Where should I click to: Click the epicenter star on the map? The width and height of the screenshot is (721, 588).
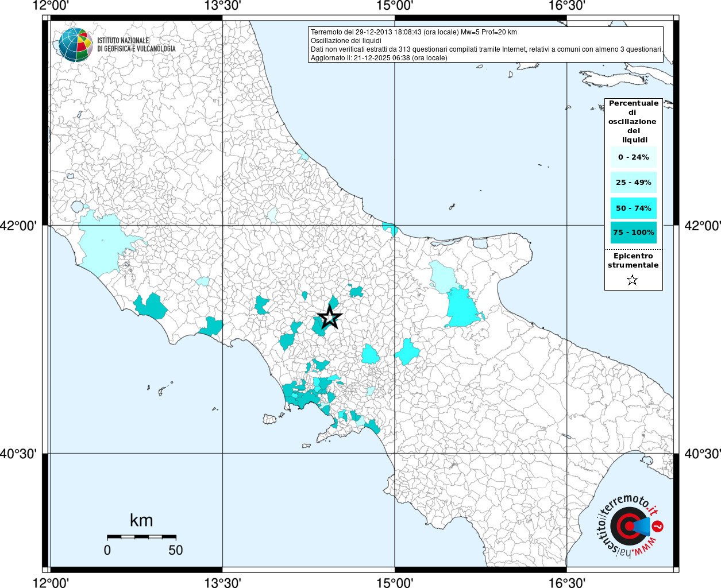point(330,317)
